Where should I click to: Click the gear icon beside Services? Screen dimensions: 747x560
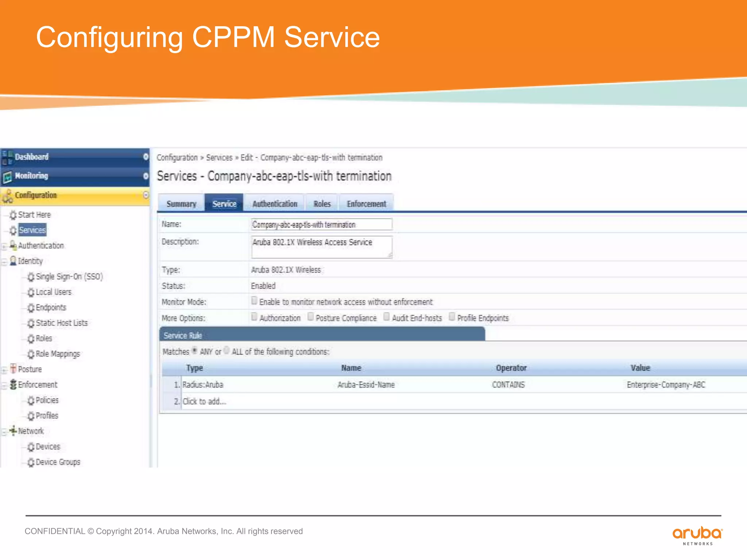point(13,230)
